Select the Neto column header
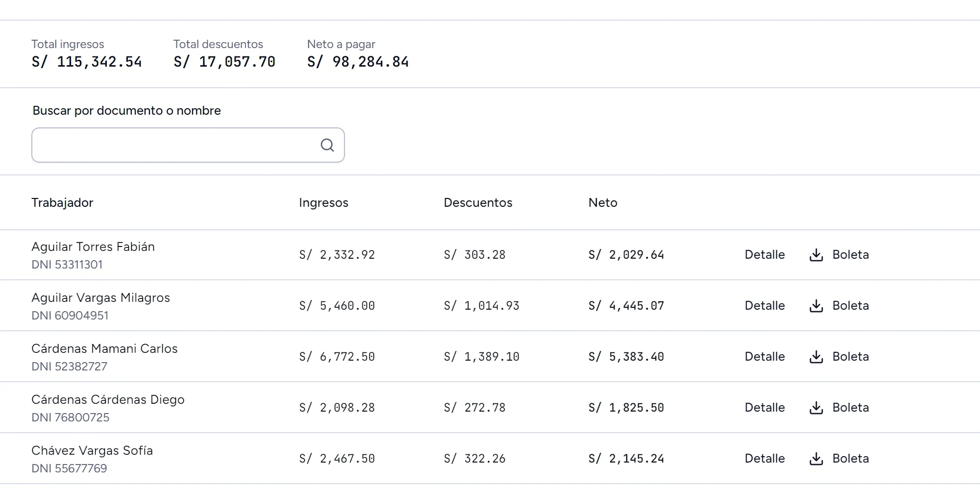 tap(603, 203)
